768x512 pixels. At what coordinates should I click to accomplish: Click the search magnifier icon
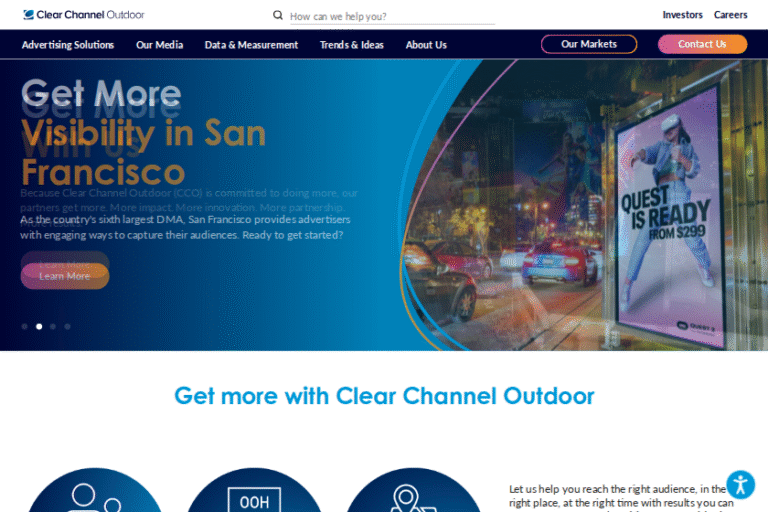(x=278, y=15)
